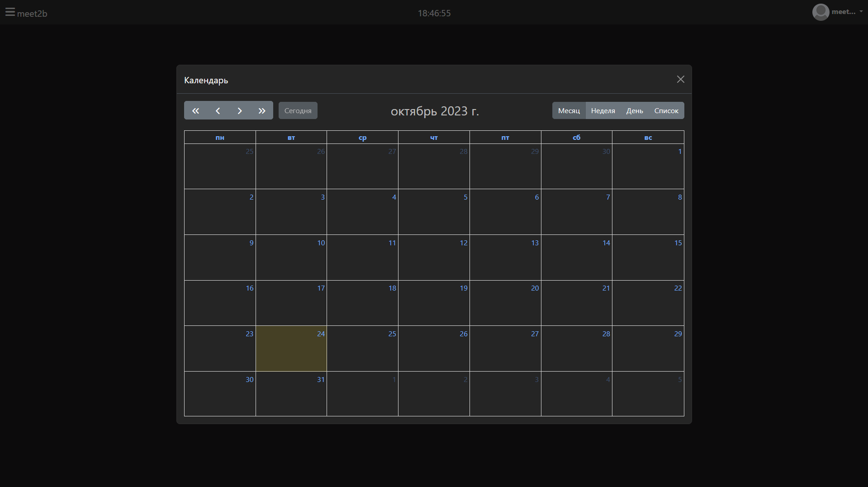This screenshot has width=868, height=487.
Task: Close the Календарь dialog
Action: pos(680,80)
